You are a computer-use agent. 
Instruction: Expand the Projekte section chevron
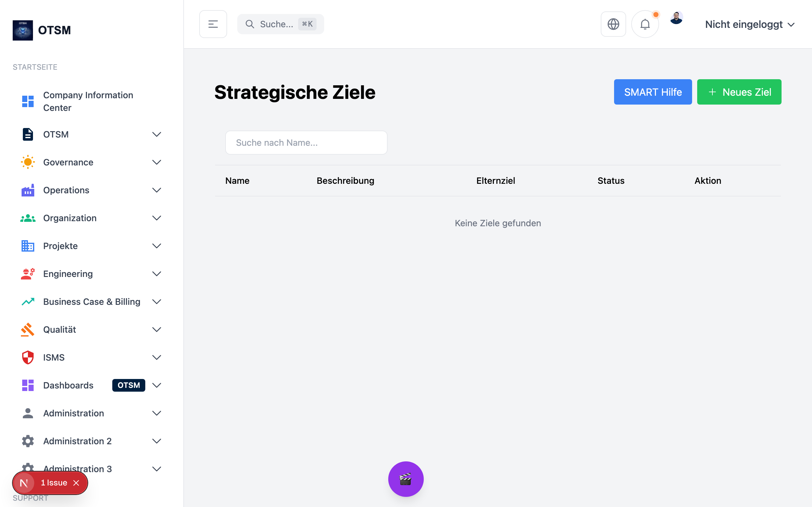click(156, 246)
